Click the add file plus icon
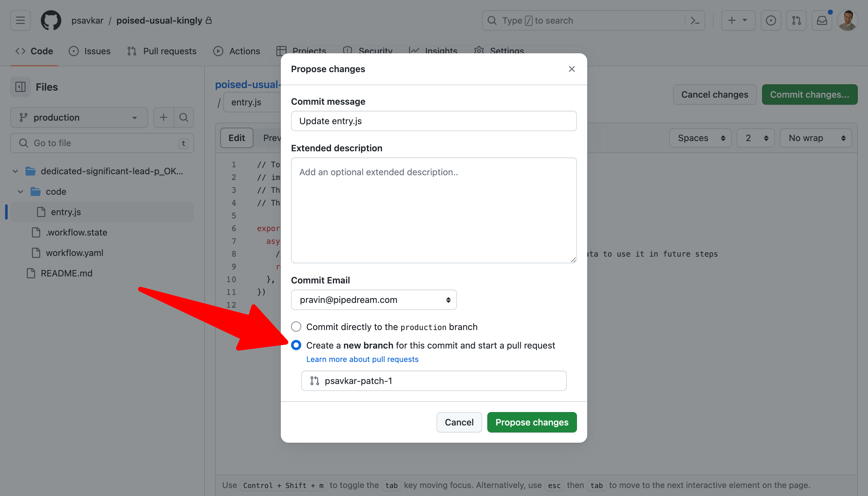This screenshot has width=868, height=496. 163,117
